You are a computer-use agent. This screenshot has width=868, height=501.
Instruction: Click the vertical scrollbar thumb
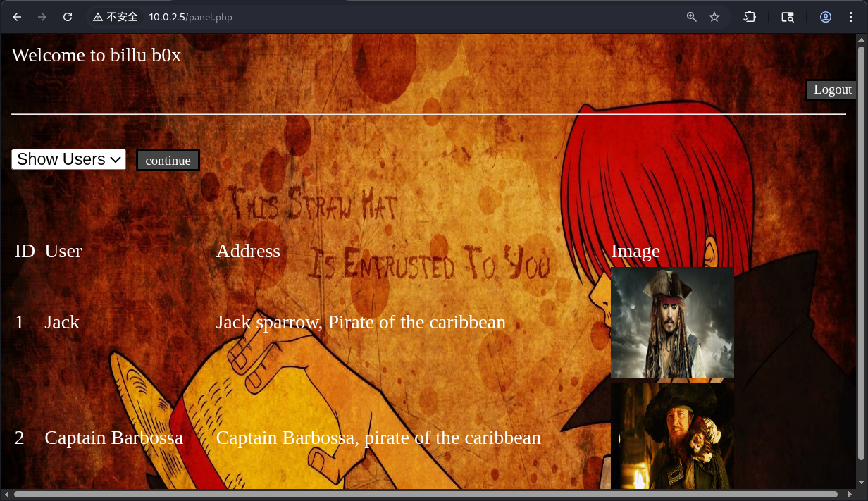[861, 254]
